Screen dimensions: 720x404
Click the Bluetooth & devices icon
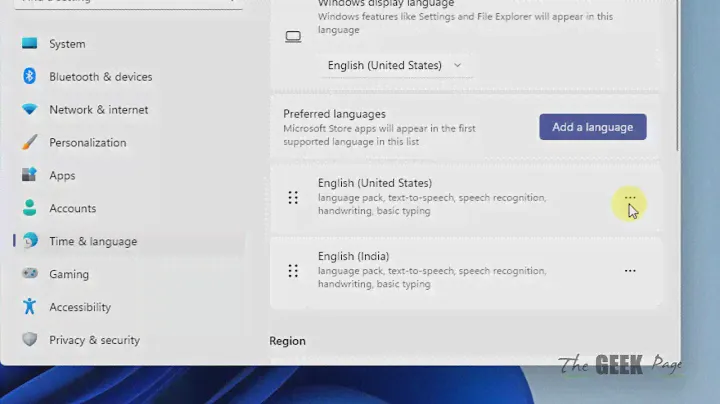(30, 77)
